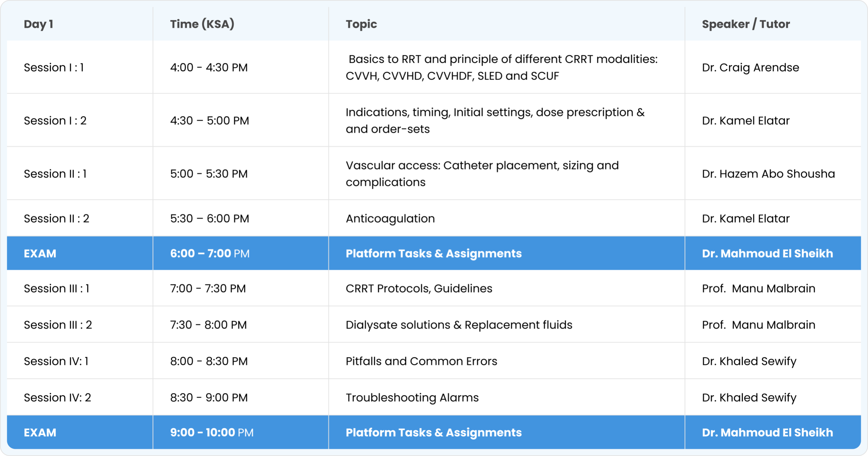Select the 6:00 – 7:00 PM exam time
This screenshot has width=868, height=456.
210,254
